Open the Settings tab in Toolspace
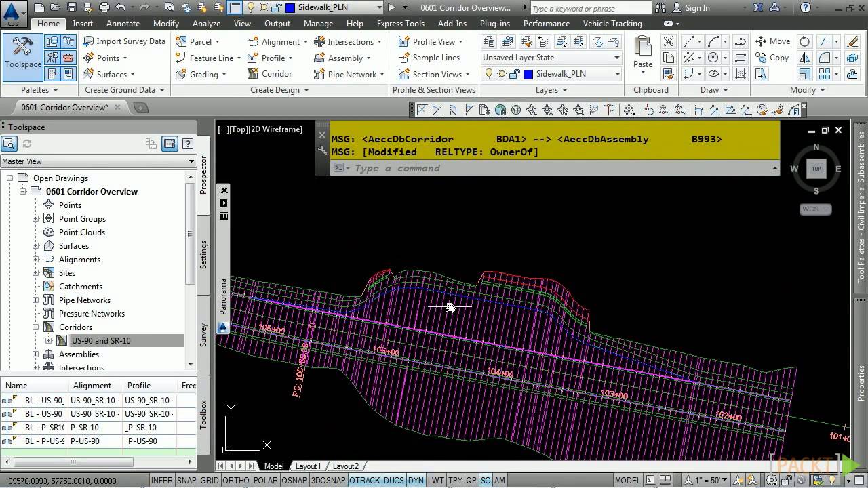868x488 pixels. pos(203,254)
